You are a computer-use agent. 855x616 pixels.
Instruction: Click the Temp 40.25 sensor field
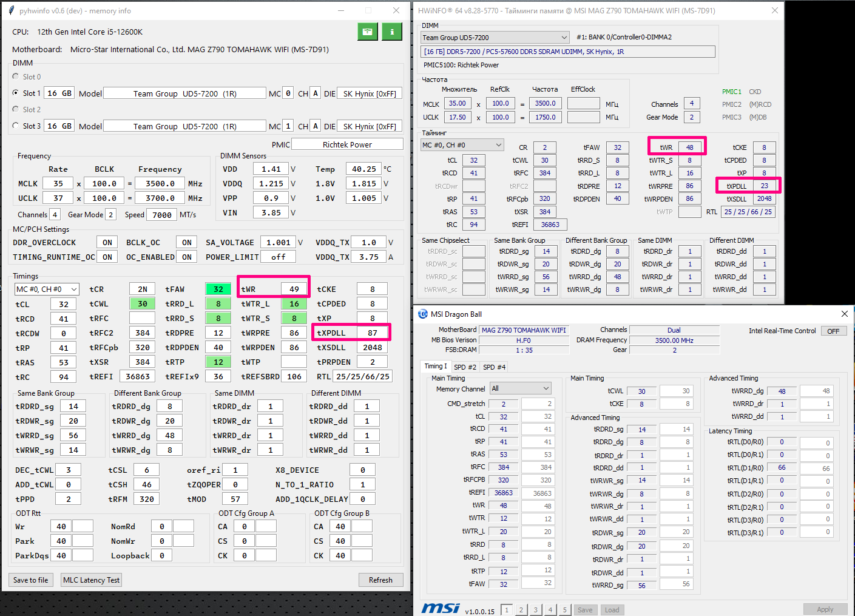(x=364, y=169)
